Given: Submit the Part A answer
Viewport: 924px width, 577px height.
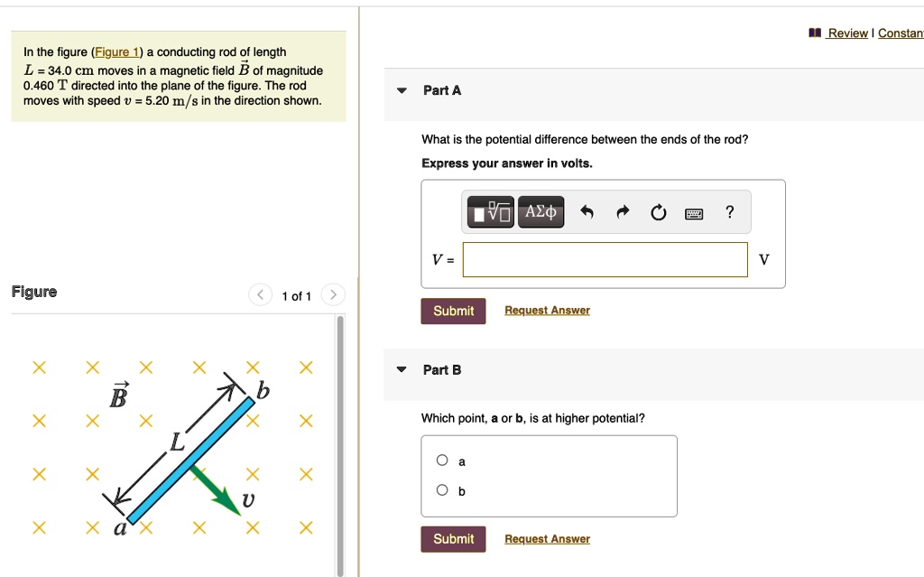Looking at the screenshot, I should (x=453, y=311).
